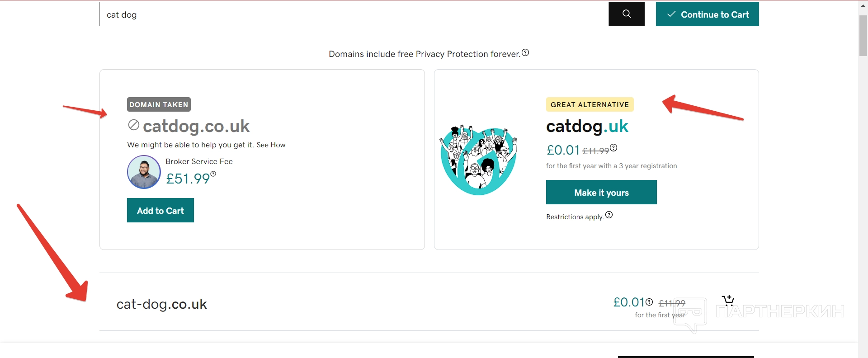Add cat-dog.co.uk using the cart icon
Image resolution: width=868 pixels, height=358 pixels.
[728, 301]
